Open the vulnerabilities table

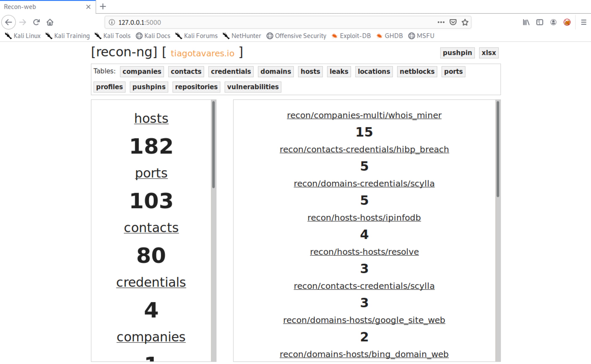point(252,87)
